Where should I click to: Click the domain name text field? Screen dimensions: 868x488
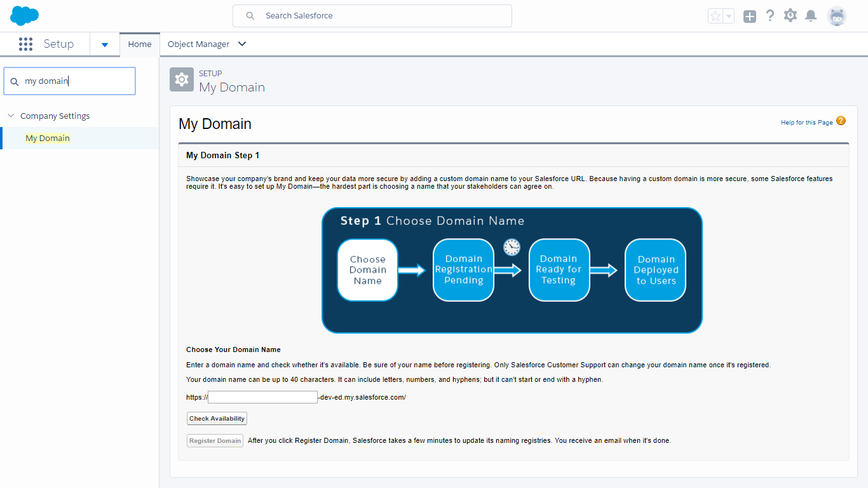[262, 397]
